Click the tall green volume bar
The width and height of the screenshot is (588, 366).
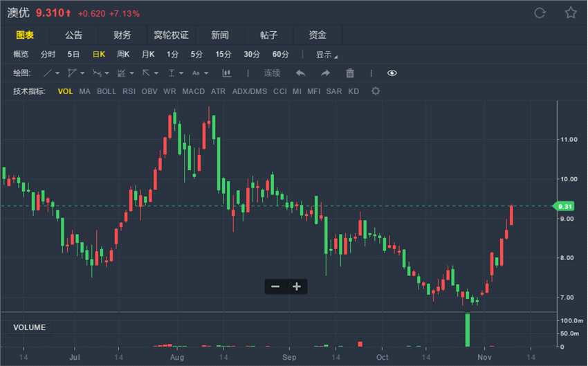coord(468,329)
